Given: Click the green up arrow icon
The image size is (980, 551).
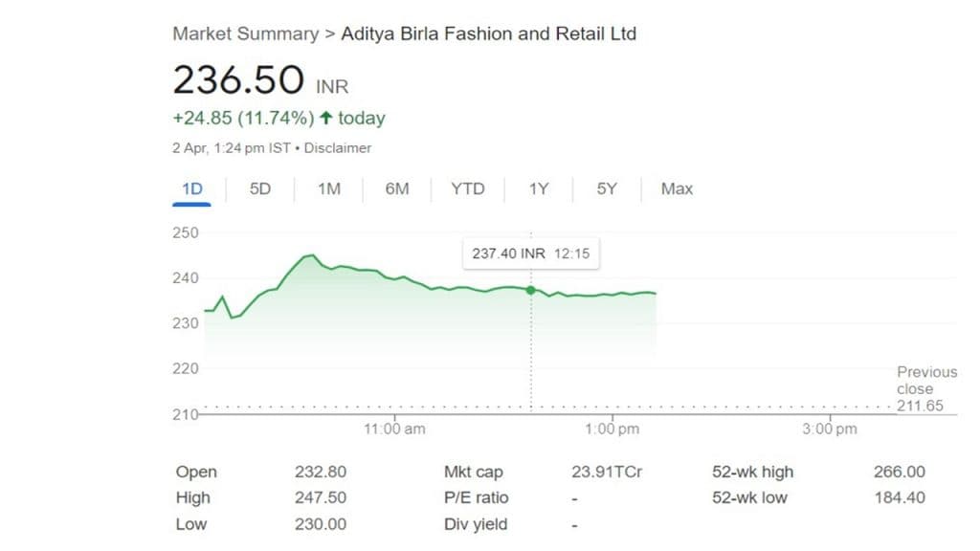Looking at the screenshot, I should pyautogui.click(x=326, y=119).
